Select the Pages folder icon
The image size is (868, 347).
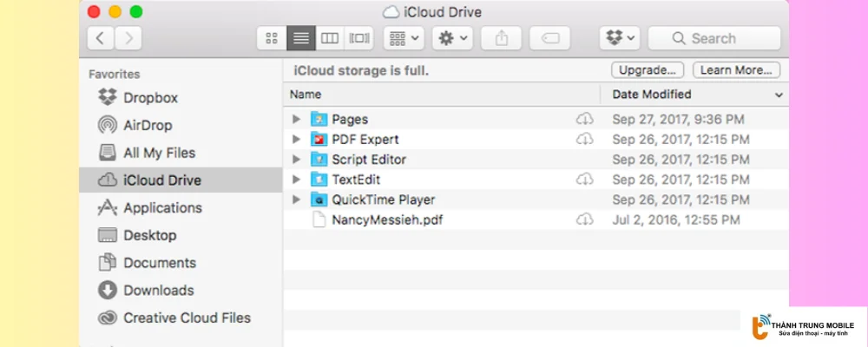coord(319,119)
